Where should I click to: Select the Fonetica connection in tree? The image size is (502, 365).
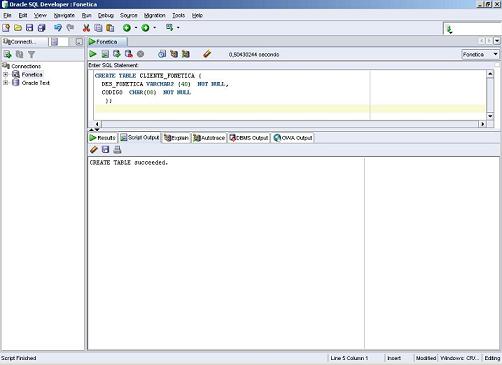click(32, 75)
